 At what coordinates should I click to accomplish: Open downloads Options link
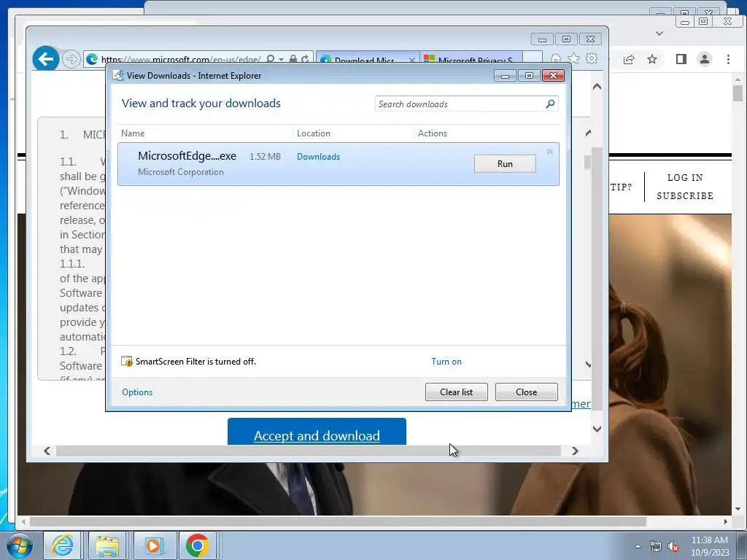click(x=137, y=392)
